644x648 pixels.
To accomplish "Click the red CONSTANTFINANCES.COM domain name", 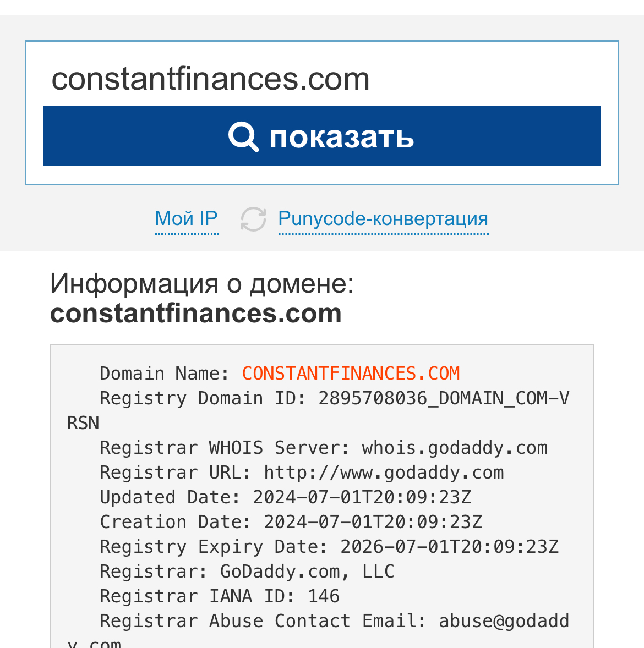I will [351, 374].
